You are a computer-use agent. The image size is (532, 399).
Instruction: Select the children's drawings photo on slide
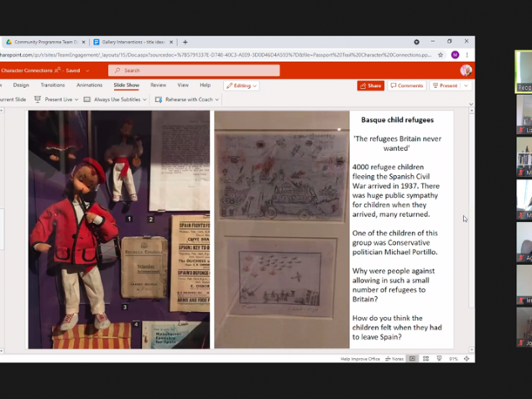pyautogui.click(x=282, y=230)
